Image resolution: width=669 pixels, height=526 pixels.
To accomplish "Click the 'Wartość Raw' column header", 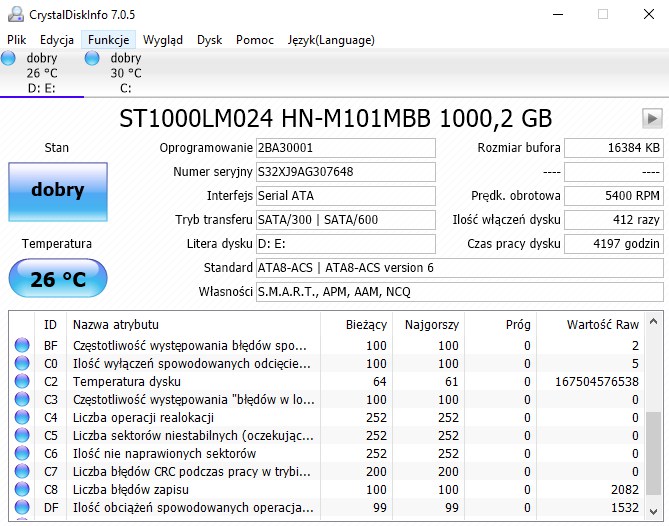I will point(591,325).
